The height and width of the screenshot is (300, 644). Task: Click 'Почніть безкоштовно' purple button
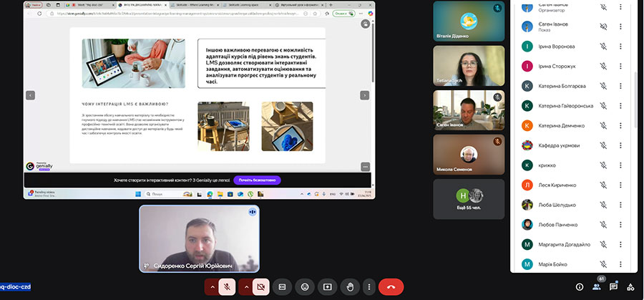pos(257,180)
